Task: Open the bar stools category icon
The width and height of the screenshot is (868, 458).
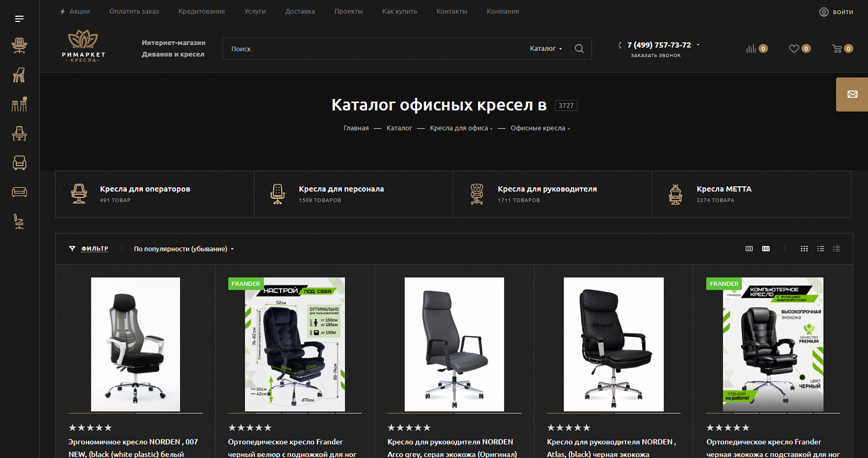Action: (20, 104)
